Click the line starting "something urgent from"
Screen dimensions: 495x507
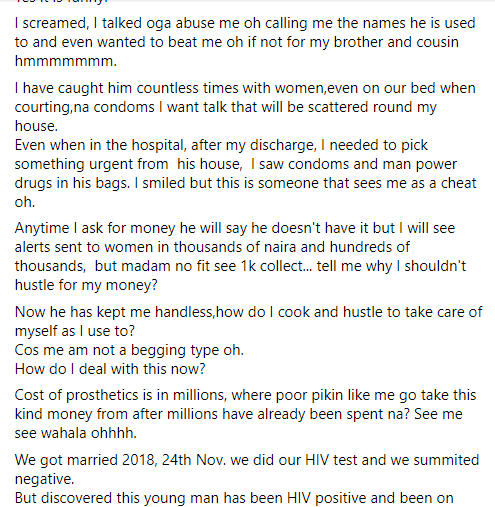click(x=236, y=164)
